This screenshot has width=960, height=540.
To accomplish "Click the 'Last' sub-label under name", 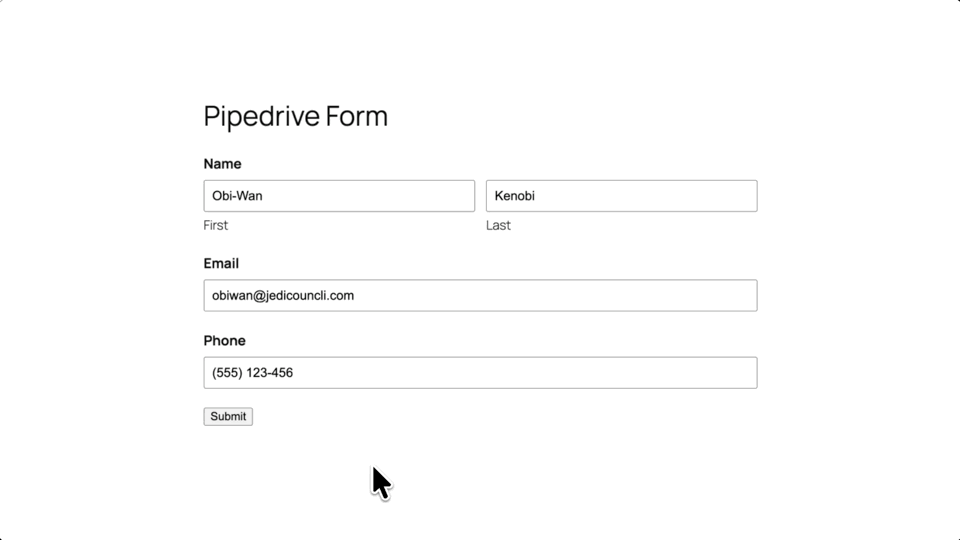I will click(498, 225).
